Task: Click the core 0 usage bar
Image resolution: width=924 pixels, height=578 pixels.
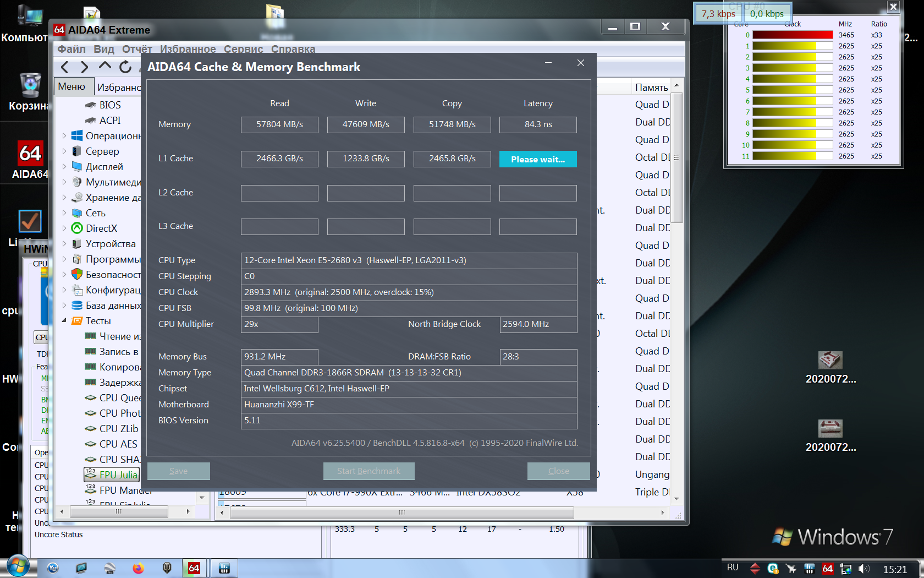Action: tap(793, 35)
